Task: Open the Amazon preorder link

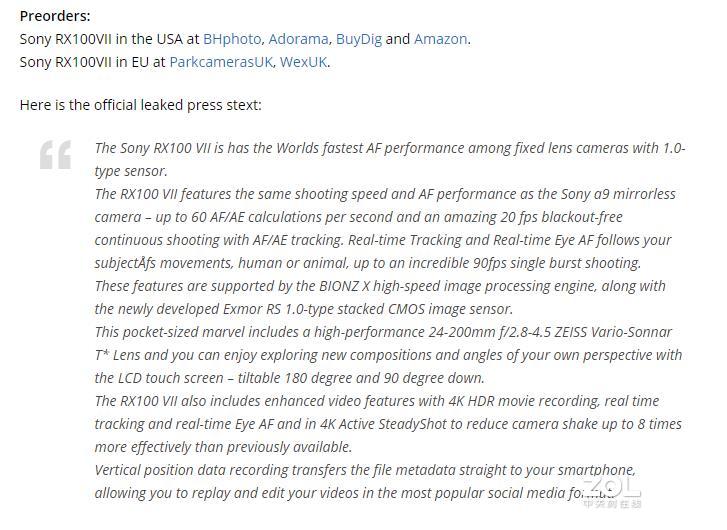Action: [440, 39]
